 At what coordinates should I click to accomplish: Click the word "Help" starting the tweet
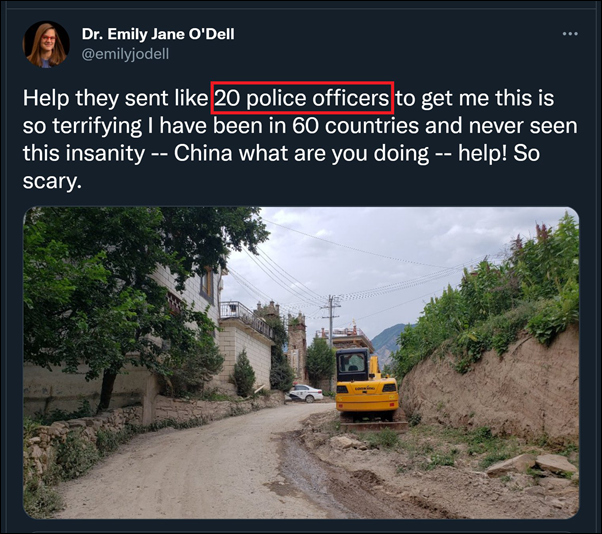point(46,98)
